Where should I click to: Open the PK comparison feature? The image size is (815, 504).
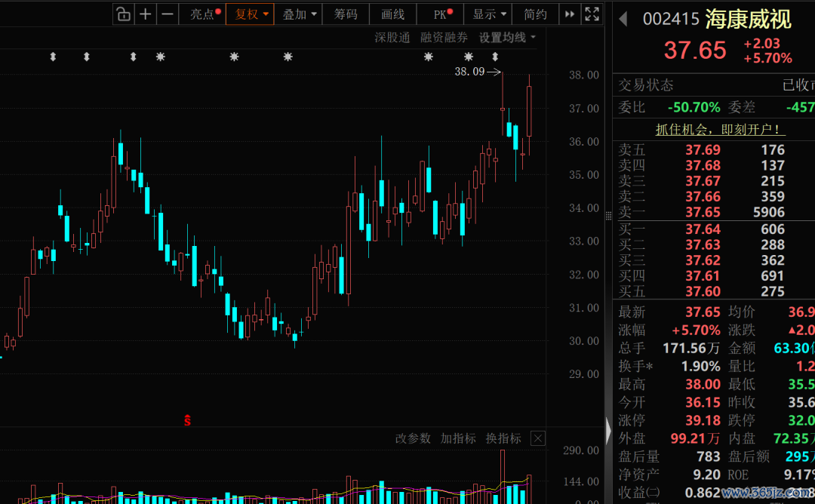pyautogui.click(x=440, y=14)
